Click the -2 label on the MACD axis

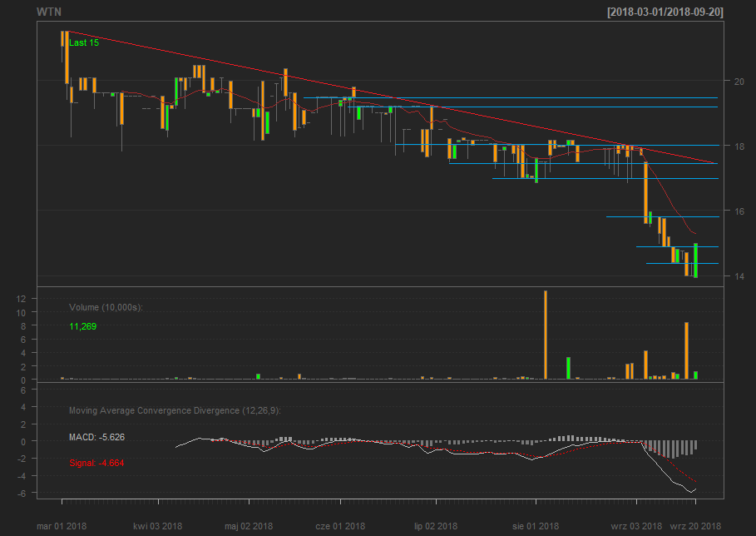coord(22,459)
